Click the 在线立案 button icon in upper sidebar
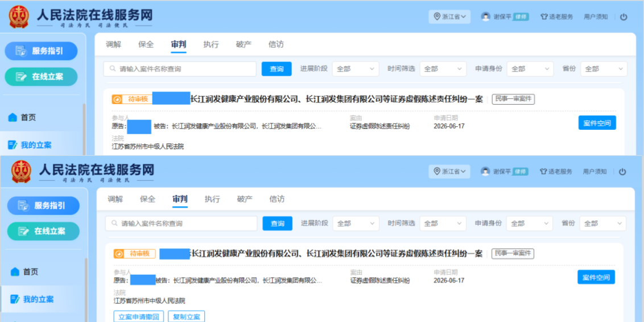This screenshot has height=322, width=644. [x=21, y=76]
